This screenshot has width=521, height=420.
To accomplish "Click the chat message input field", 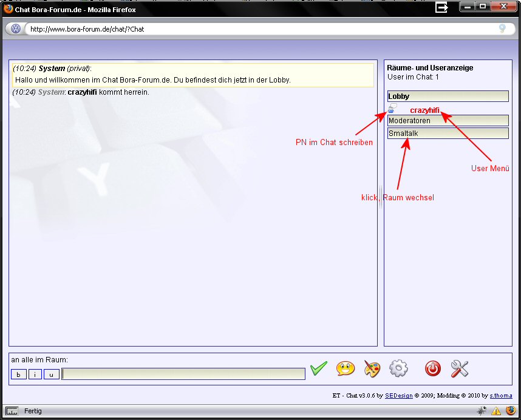I will point(183,374).
